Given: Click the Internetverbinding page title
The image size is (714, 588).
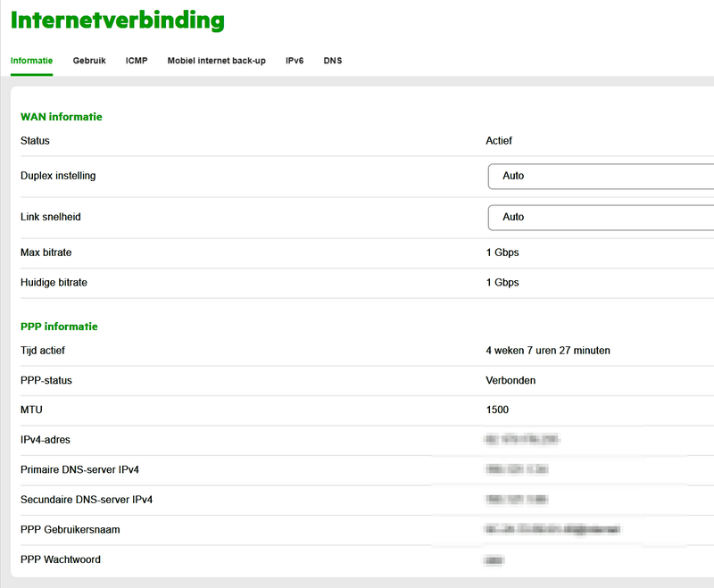Looking at the screenshot, I should point(118,21).
